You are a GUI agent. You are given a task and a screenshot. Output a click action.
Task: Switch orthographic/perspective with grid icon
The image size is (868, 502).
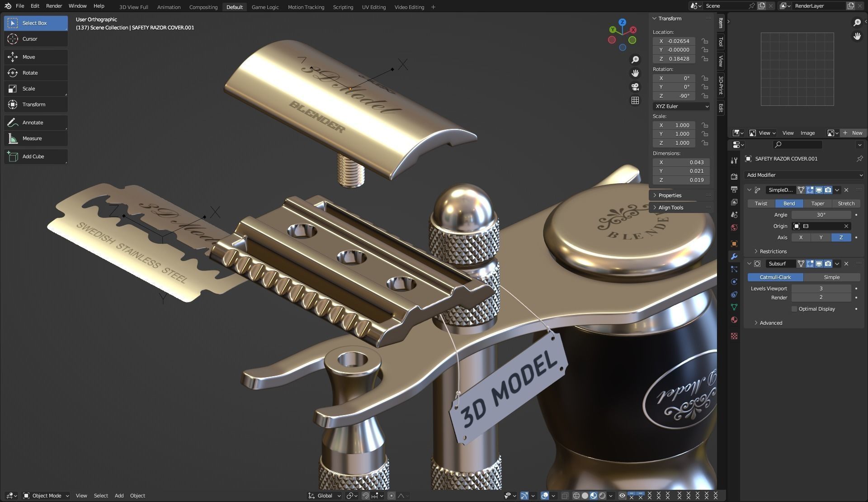[635, 100]
